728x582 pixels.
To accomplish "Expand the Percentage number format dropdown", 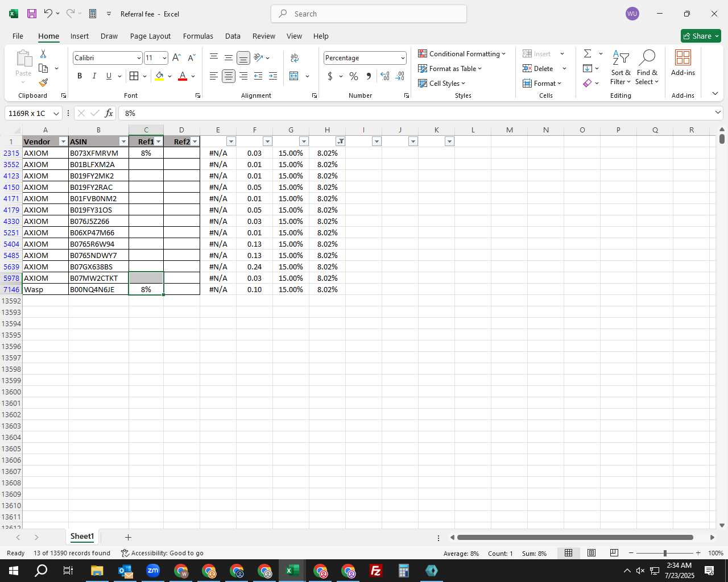I will (403, 58).
